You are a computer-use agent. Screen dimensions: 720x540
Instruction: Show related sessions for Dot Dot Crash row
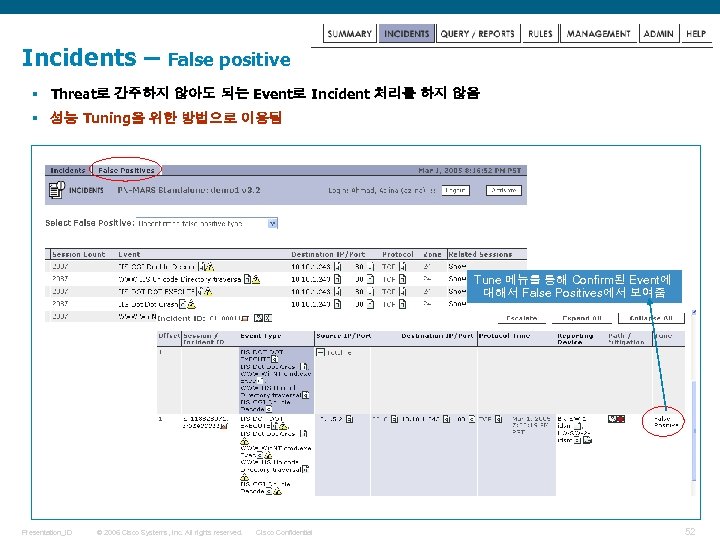pyautogui.click(x=456, y=304)
